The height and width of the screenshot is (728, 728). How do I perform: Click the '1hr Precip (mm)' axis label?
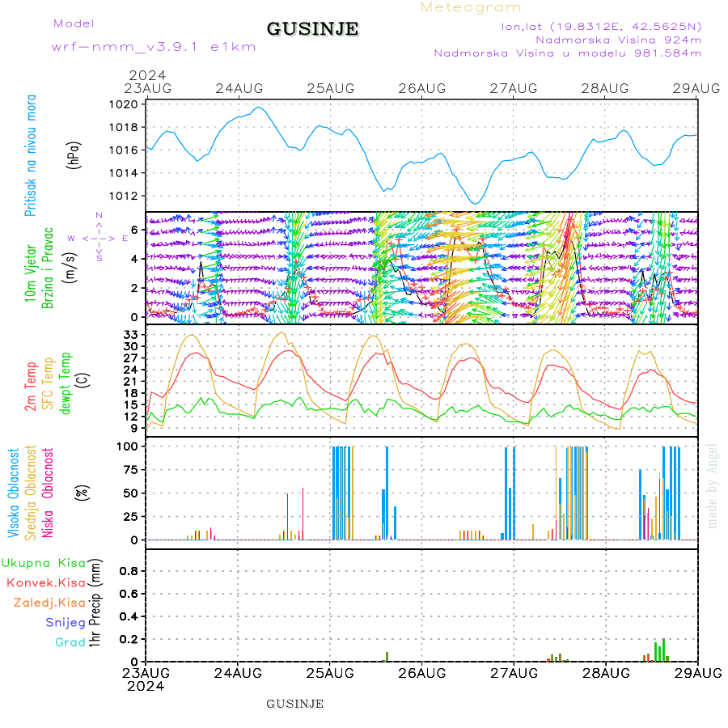[x=95, y=603]
